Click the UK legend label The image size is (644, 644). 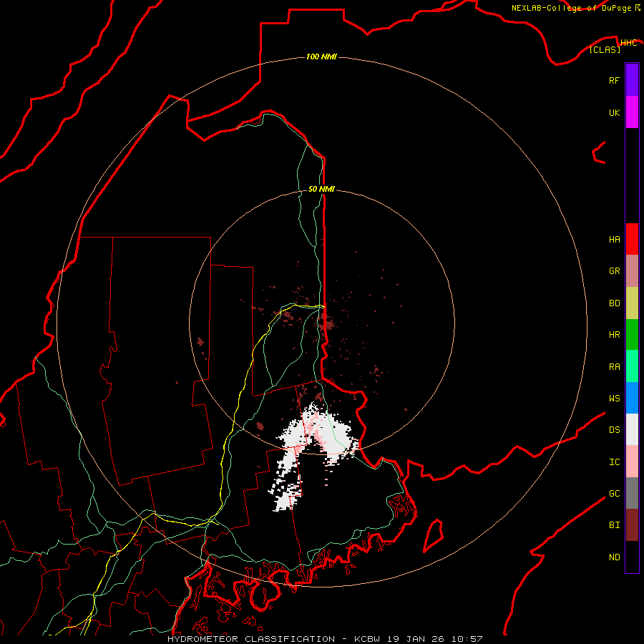click(x=614, y=113)
